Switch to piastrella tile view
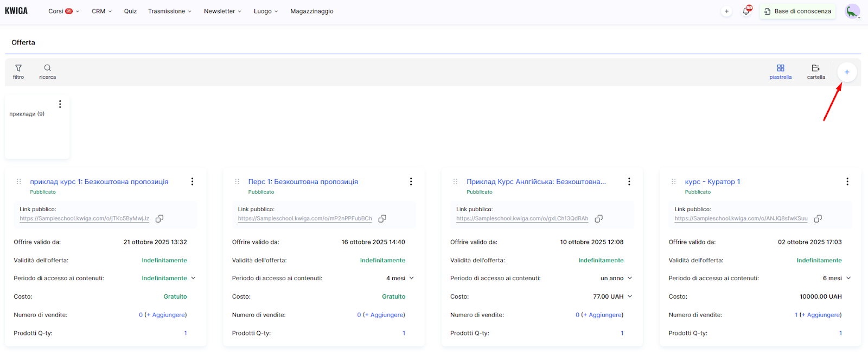Screen dimensions: 868x354 pos(780,71)
